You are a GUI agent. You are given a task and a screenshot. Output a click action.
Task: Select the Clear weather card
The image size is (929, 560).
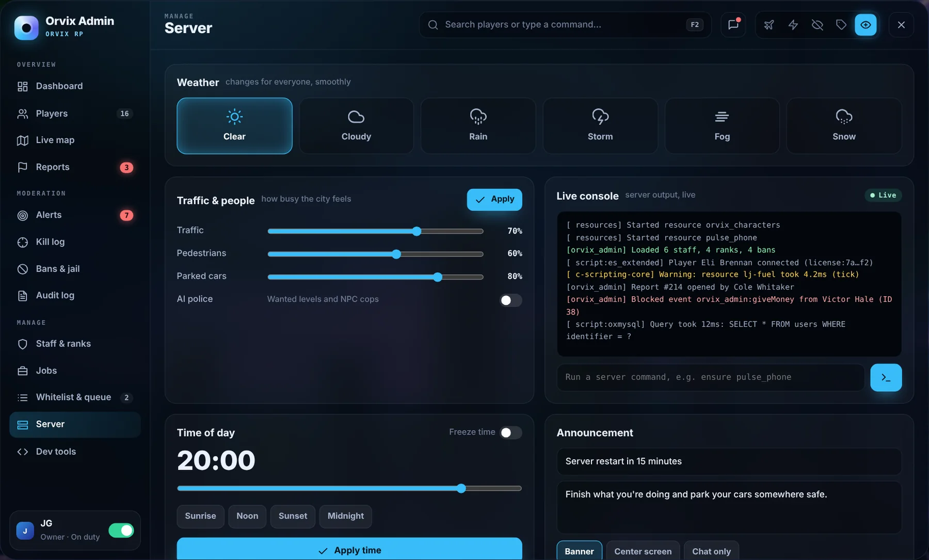[x=234, y=126]
